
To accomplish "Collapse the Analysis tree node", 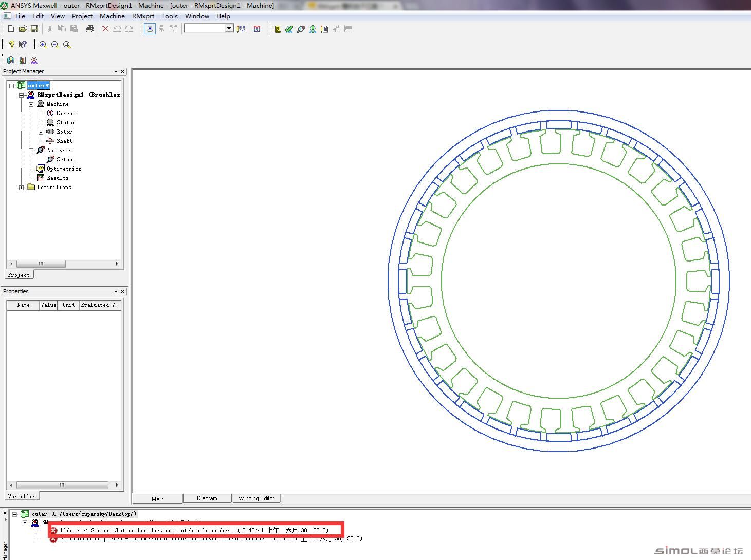I will pos(31,151).
